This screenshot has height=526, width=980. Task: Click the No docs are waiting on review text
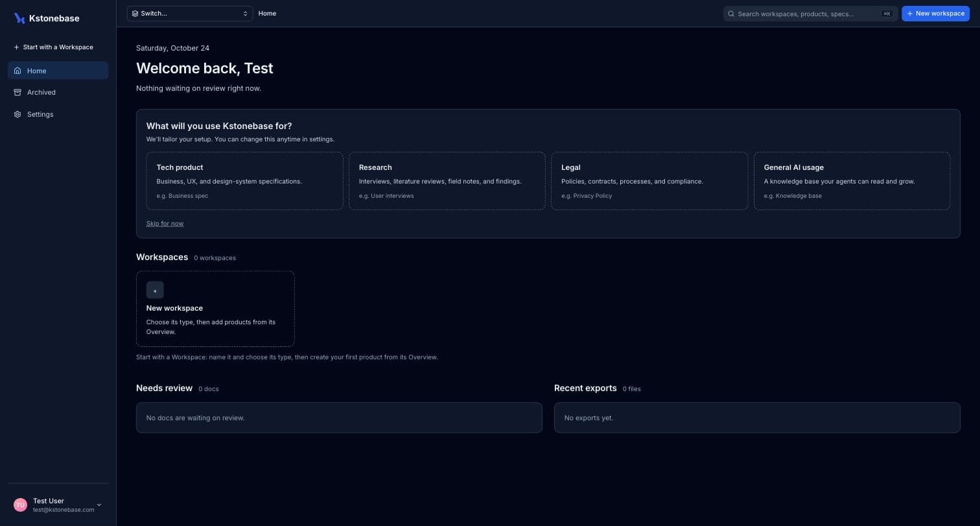(x=195, y=418)
